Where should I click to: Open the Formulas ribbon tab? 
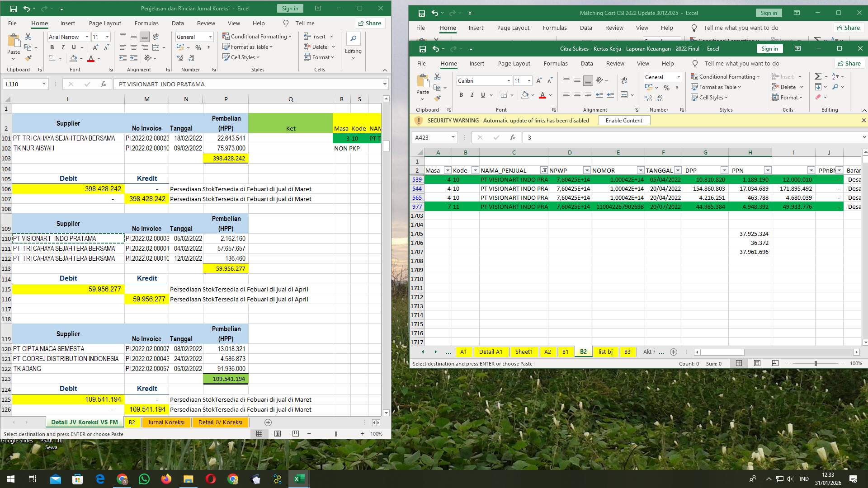pyautogui.click(x=556, y=63)
